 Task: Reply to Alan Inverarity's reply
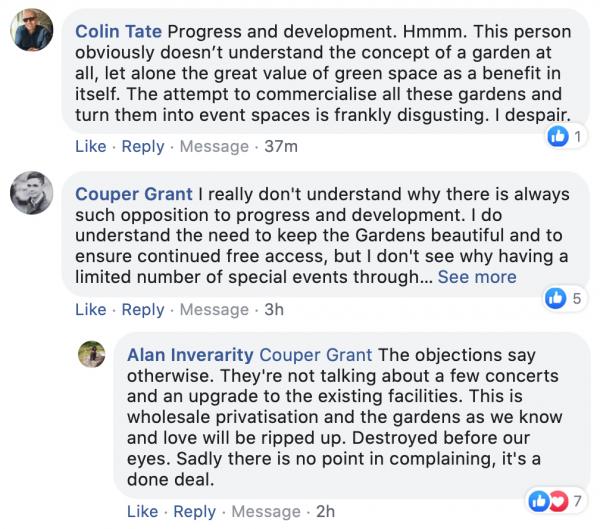tap(194, 512)
